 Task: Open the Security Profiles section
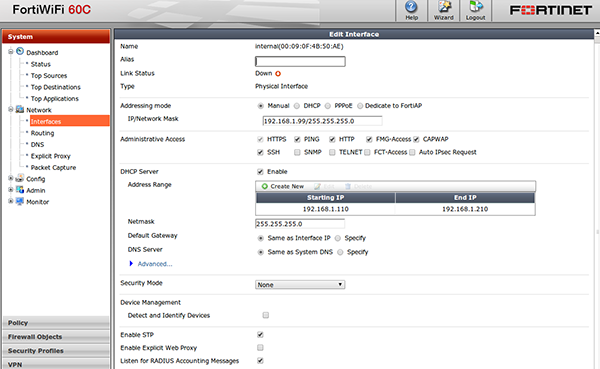click(x=56, y=351)
